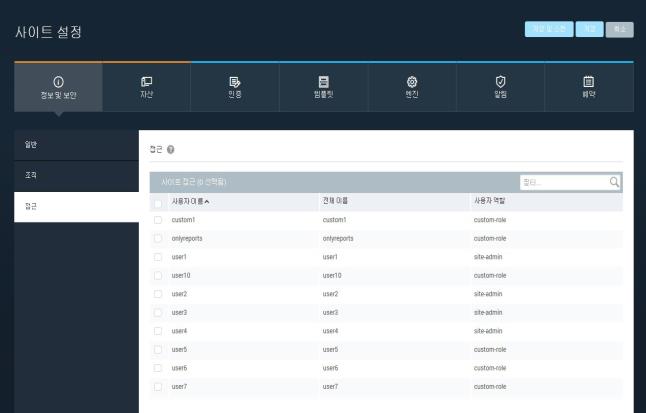Open the 예약 (Schedule) calendar icon tab
The width and height of the screenshot is (646, 413).
589,81
